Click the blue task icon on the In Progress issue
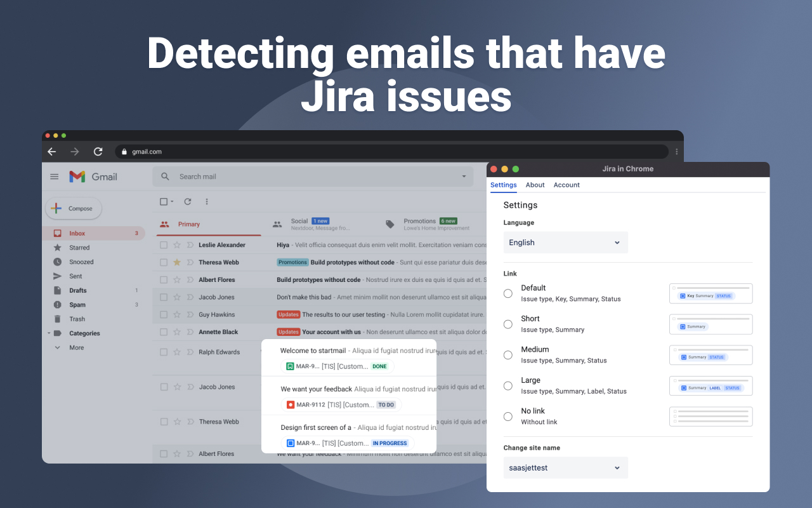This screenshot has height=508, width=812. (x=291, y=443)
